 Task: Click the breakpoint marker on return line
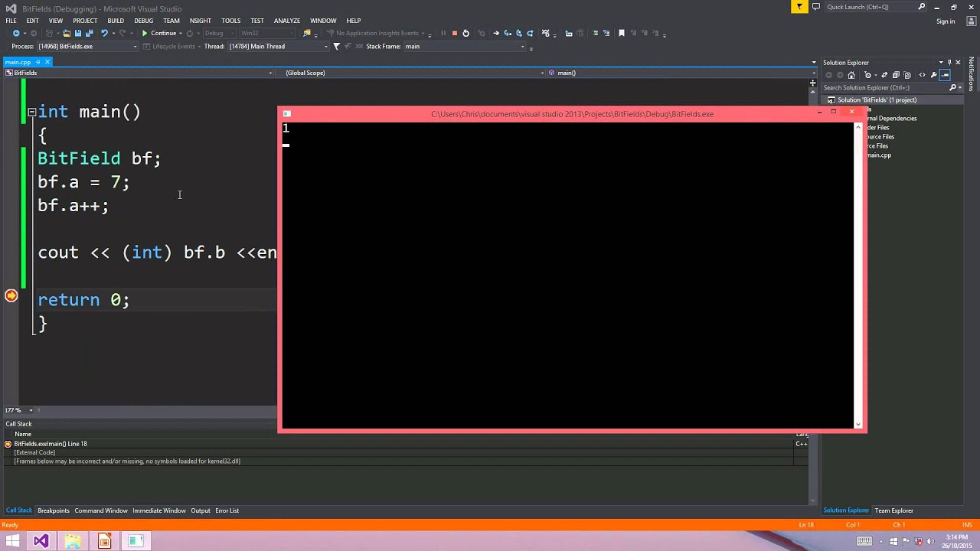11,295
